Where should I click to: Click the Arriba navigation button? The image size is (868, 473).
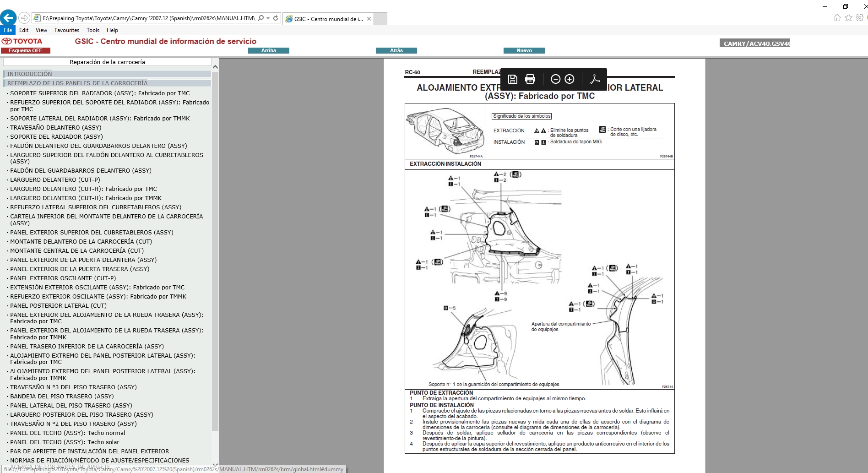(269, 50)
